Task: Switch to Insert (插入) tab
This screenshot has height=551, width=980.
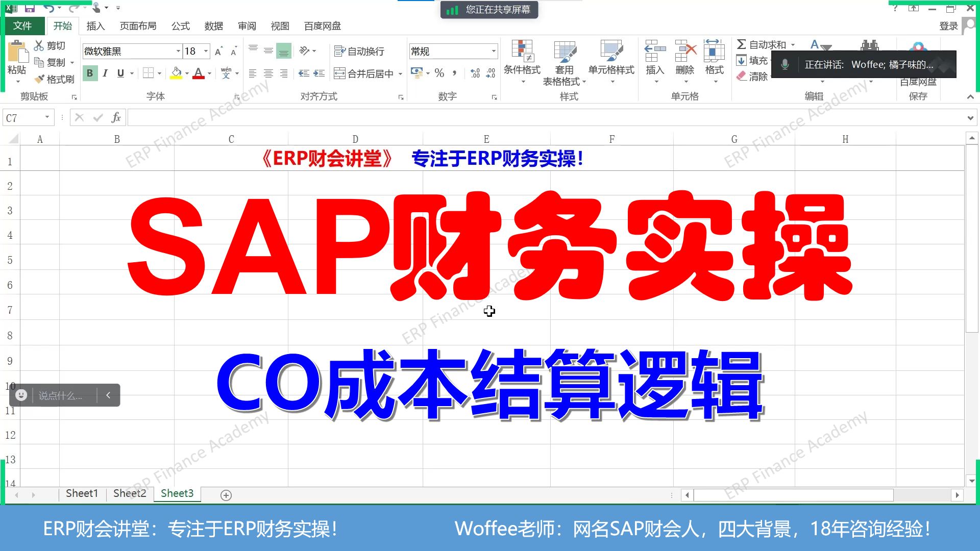Action: click(x=95, y=26)
